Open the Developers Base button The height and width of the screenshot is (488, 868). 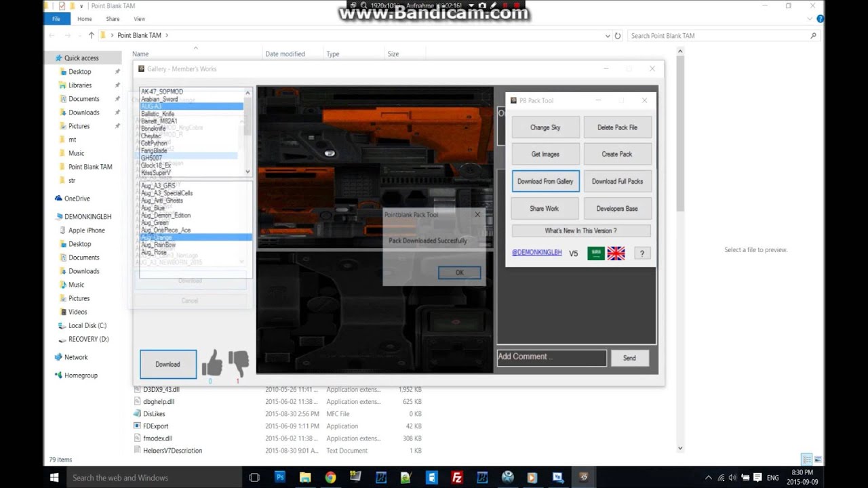point(617,208)
